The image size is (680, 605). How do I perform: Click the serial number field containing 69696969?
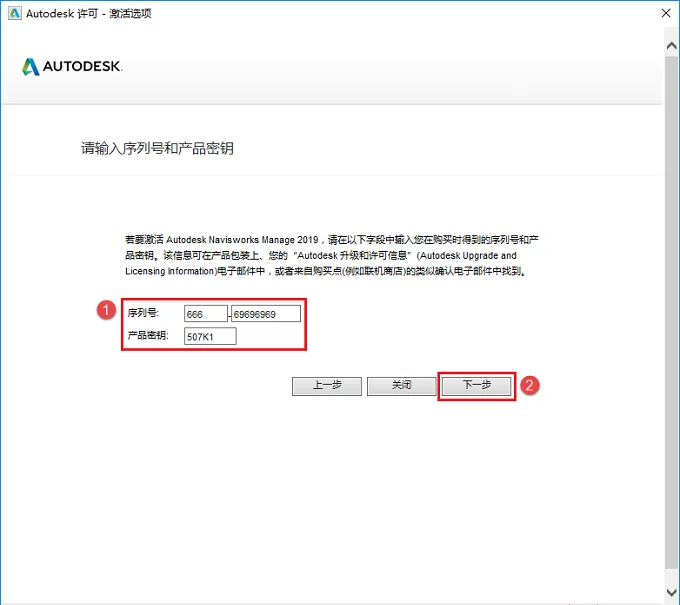click(x=266, y=314)
